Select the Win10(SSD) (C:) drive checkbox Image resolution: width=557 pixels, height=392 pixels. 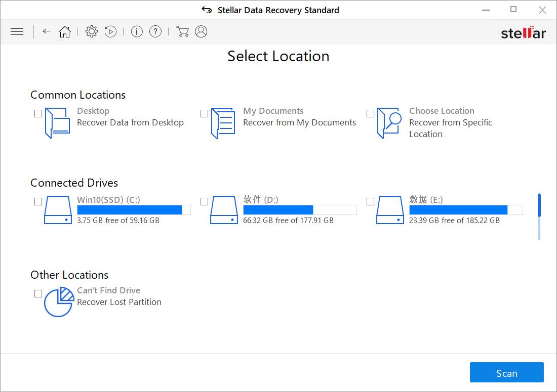pos(38,201)
